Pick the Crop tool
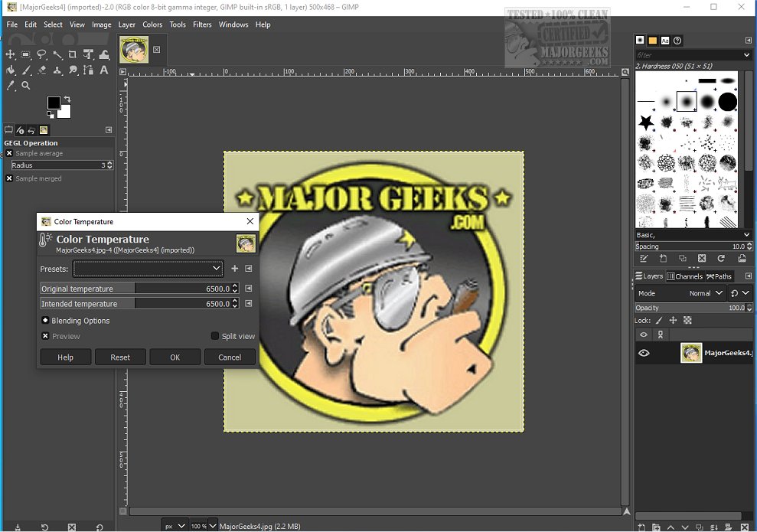 (73, 54)
